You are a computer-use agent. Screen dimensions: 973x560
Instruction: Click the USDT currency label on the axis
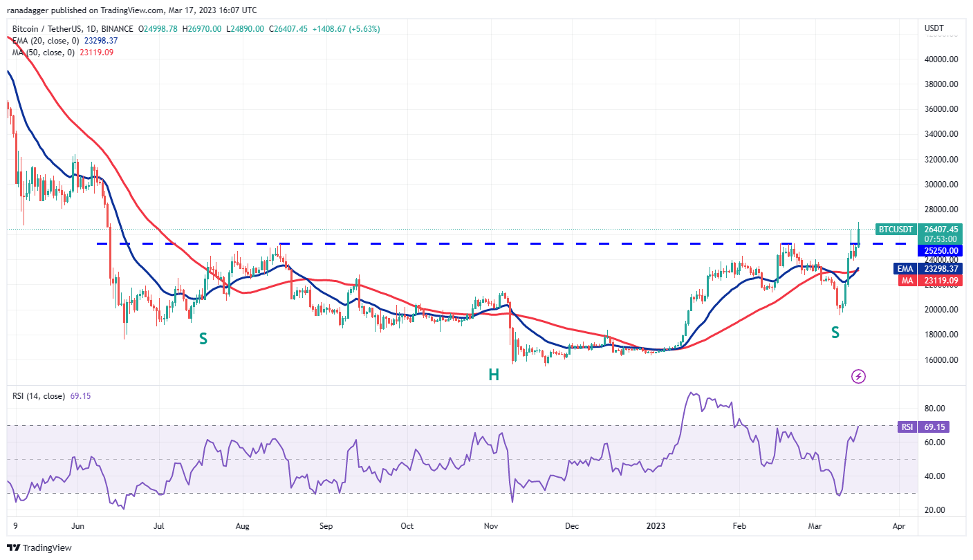(935, 28)
